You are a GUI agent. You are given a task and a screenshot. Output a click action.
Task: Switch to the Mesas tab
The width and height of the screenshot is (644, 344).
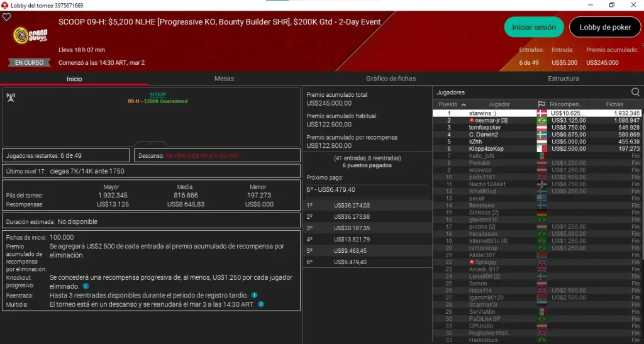224,79
